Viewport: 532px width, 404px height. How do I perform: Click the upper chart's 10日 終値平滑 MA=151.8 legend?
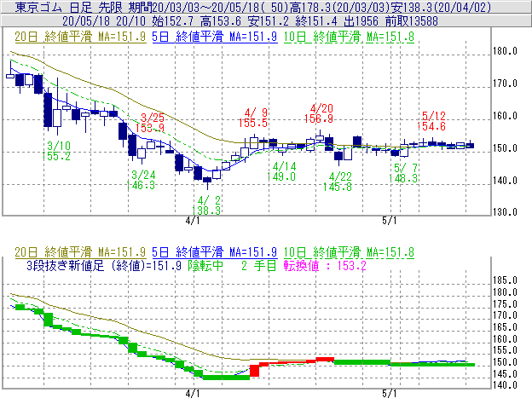349,37
